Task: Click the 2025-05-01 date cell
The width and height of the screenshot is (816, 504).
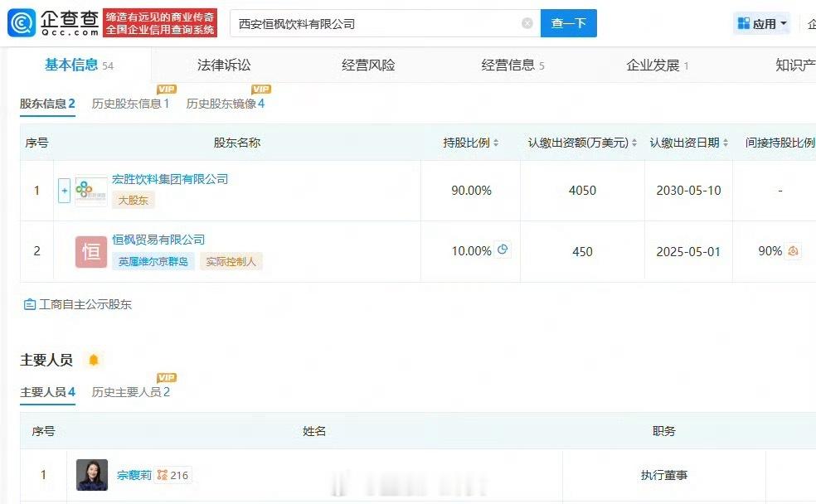Action: 688,252
